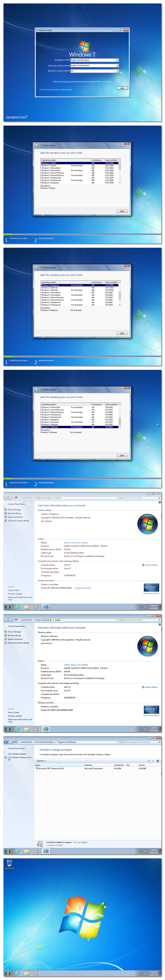Click the Change product key link

coord(83,588)
